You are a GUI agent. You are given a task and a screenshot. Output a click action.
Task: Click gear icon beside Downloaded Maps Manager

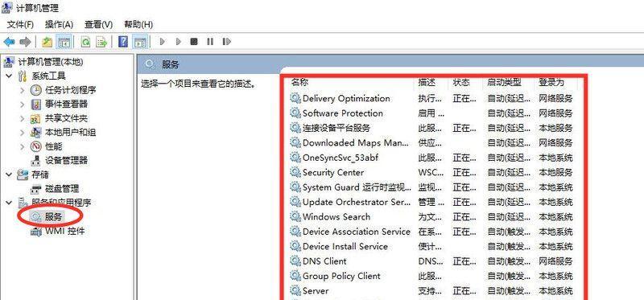pyautogui.click(x=295, y=142)
